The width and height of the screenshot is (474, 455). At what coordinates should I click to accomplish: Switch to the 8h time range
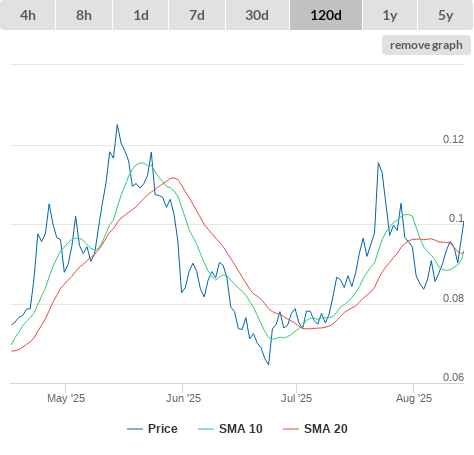[84, 15]
